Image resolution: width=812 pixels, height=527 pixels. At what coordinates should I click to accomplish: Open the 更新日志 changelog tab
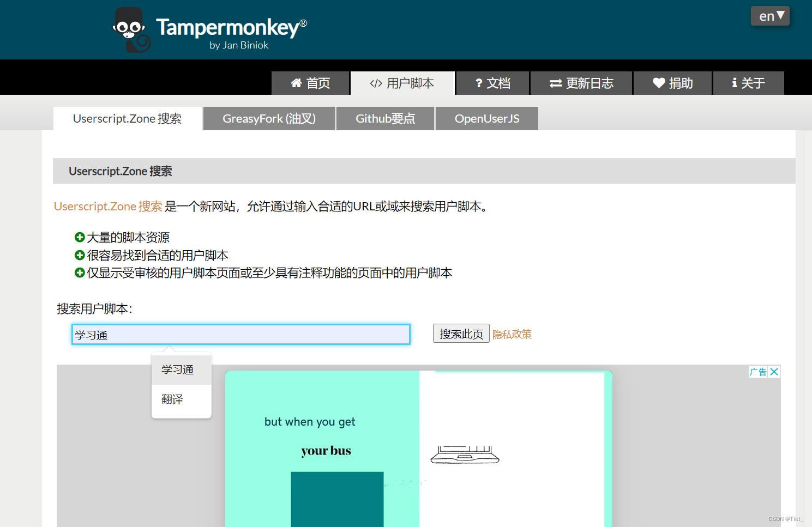(581, 83)
